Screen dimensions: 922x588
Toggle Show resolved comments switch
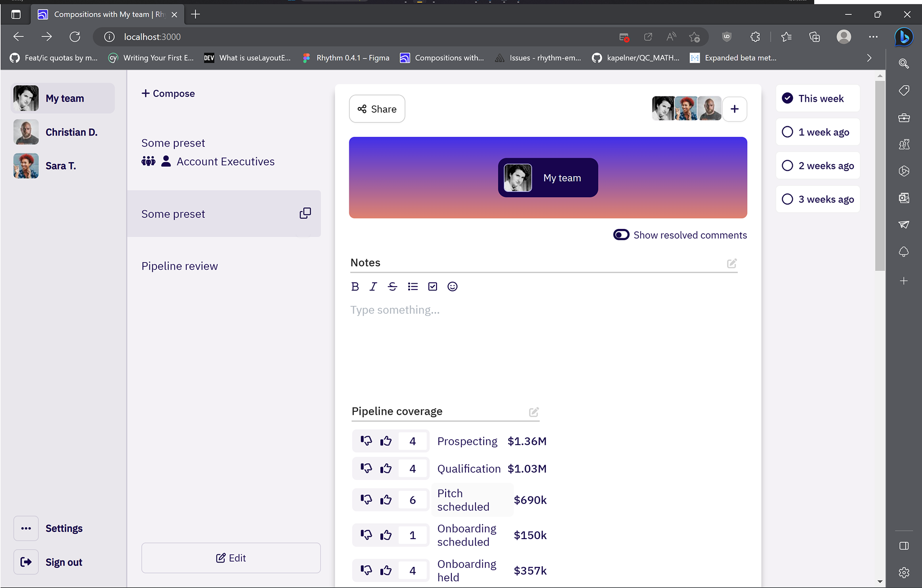[621, 235]
